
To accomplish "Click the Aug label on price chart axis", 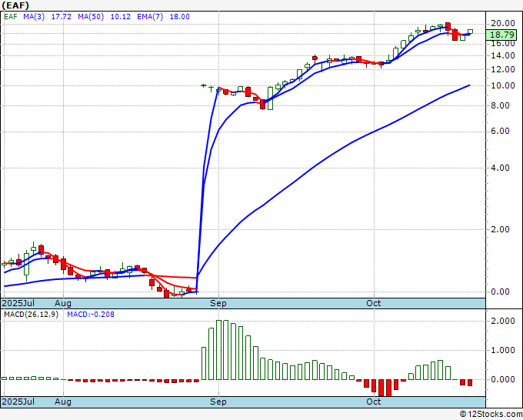I will click(63, 303).
